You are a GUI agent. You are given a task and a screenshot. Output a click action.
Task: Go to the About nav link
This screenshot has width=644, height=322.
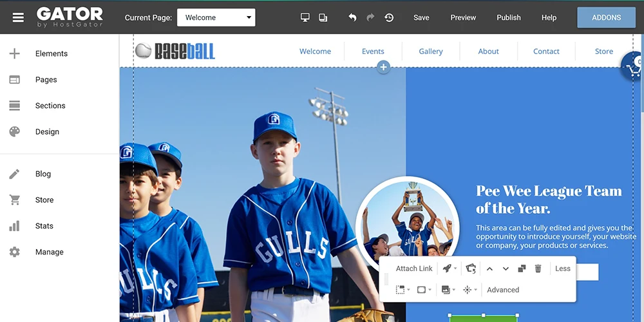[x=488, y=52]
